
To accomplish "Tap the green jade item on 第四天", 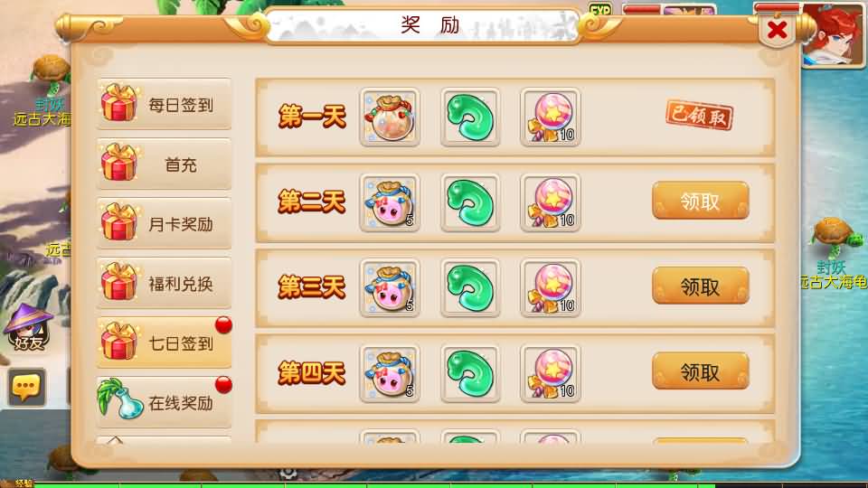I will [x=470, y=373].
